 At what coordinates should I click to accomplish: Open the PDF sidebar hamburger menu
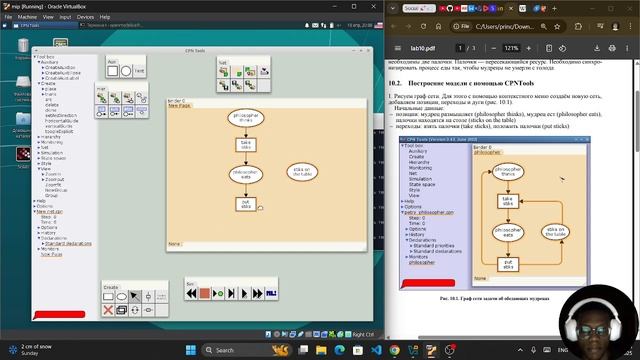point(398,48)
